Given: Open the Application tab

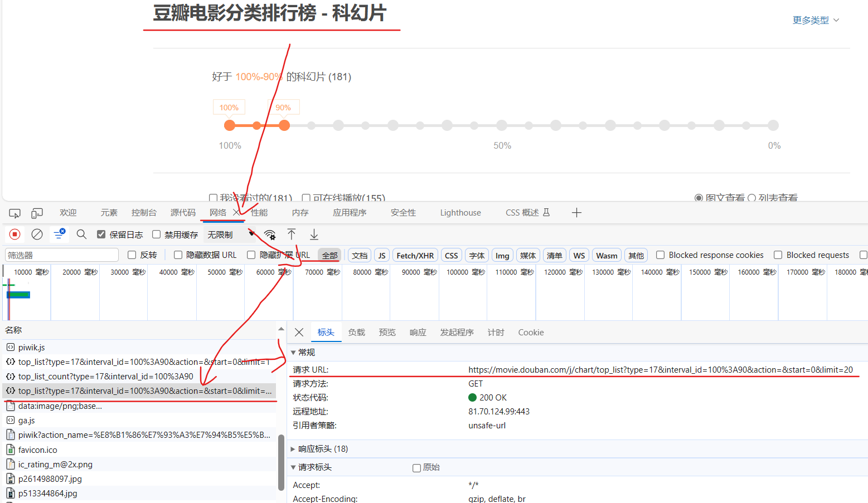Looking at the screenshot, I should [x=350, y=213].
